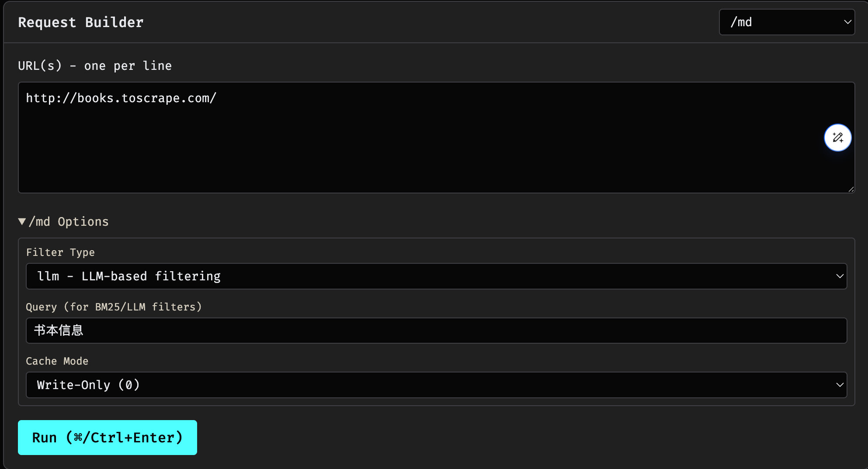Click the chevron arrow of the Filter Type select
This screenshot has height=469, width=868.
[840, 276]
